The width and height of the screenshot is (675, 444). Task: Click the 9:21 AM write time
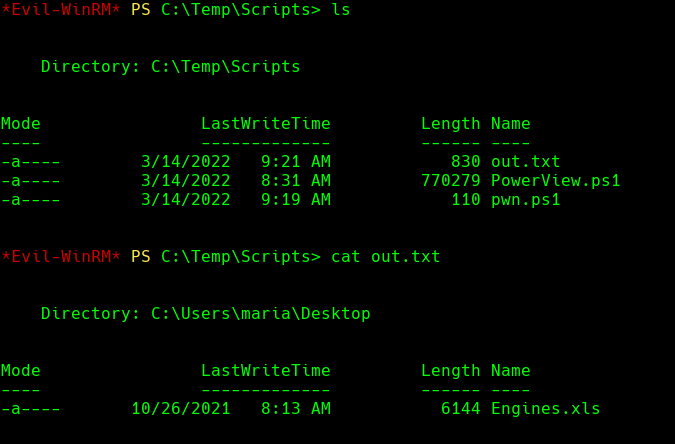[x=295, y=162]
